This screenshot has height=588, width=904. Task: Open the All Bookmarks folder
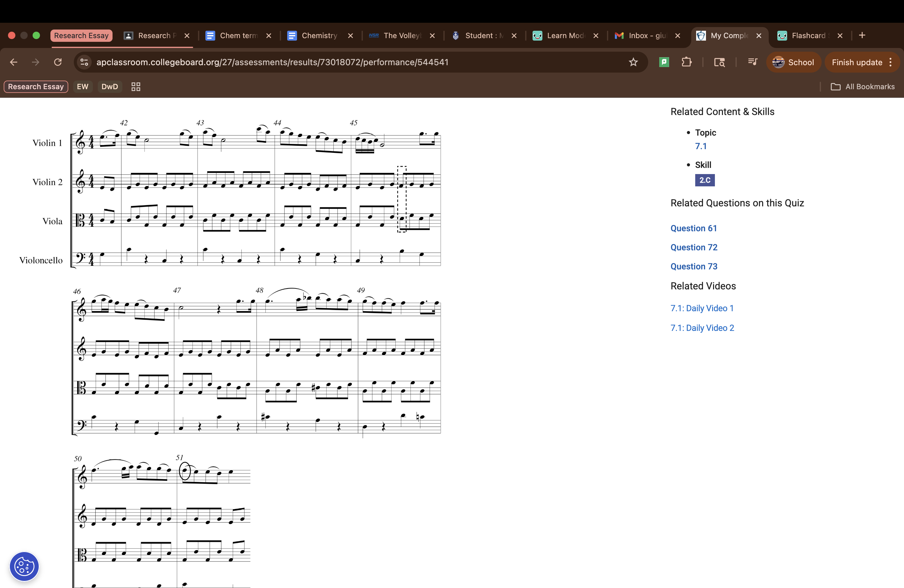click(862, 87)
